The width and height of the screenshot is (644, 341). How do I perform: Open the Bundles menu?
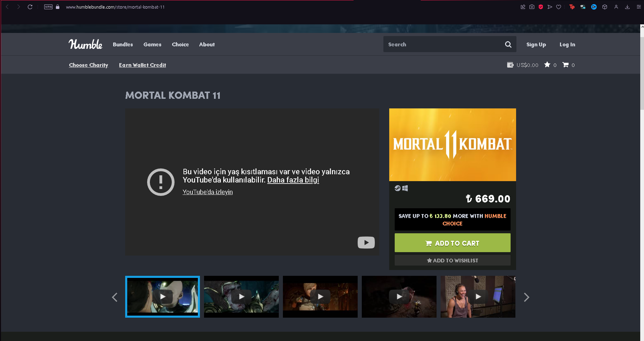point(123,45)
